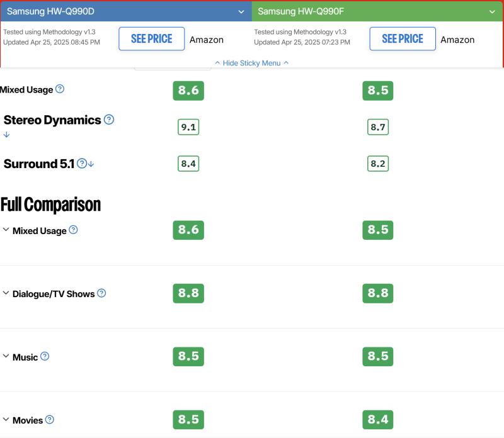Viewport: 504px width, 438px height.
Task: Click 'Updated Apr 25, 2025 07:23 PM' text
Action: pyautogui.click(x=302, y=42)
